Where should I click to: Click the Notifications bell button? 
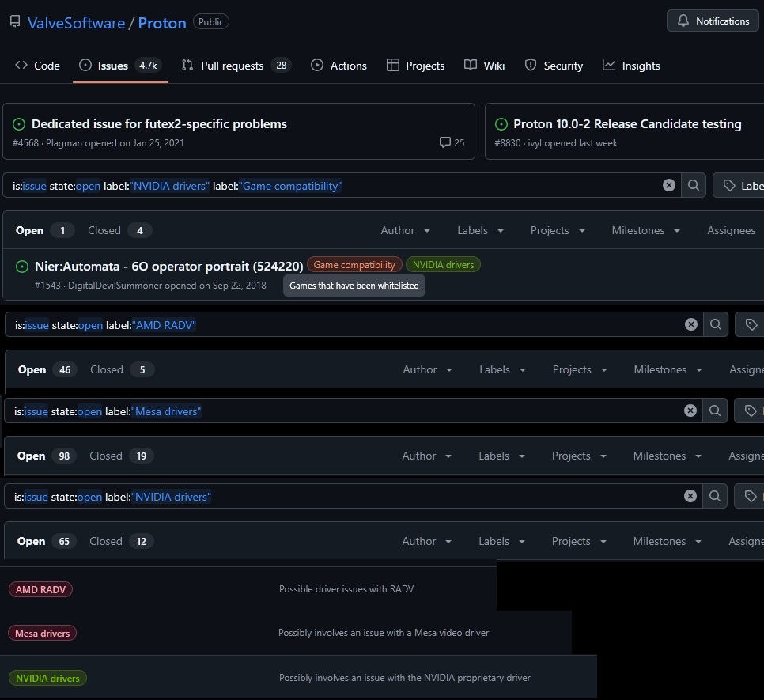[713, 21]
